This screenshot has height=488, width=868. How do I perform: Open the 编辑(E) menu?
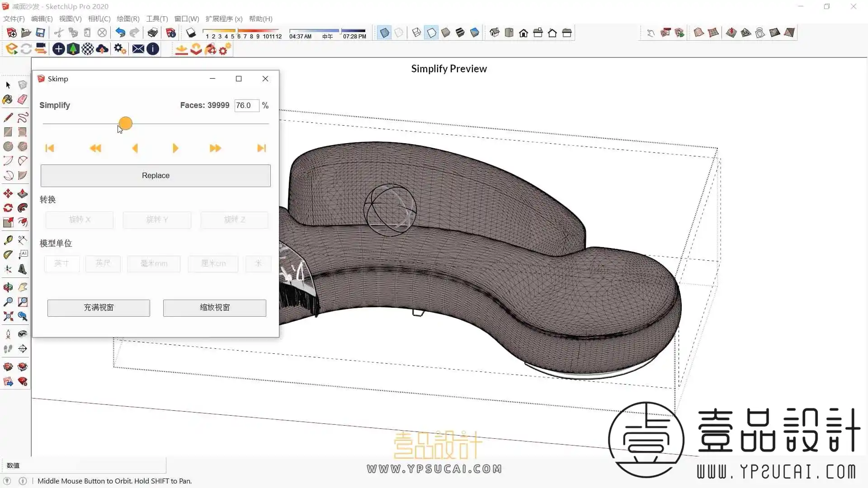tap(42, 19)
